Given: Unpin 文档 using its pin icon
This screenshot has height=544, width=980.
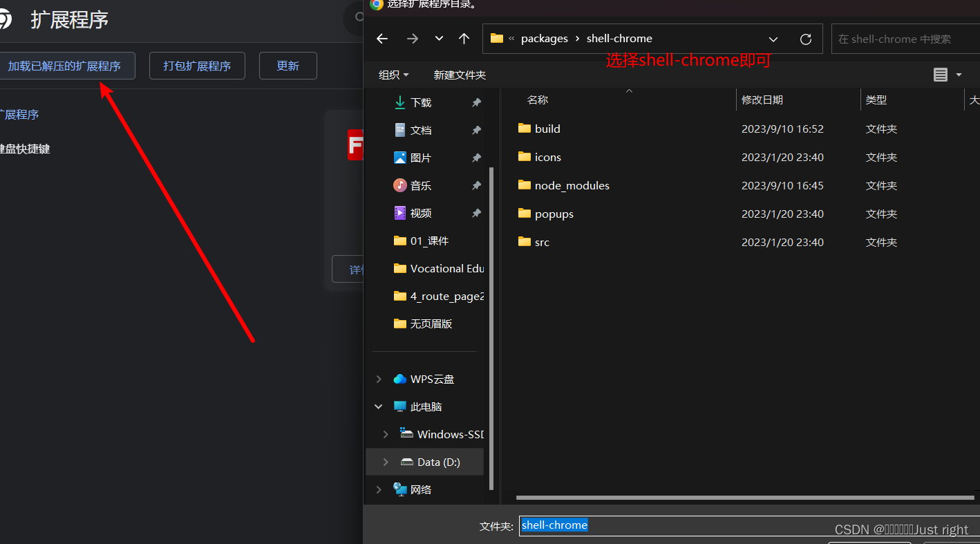Looking at the screenshot, I should [x=476, y=130].
